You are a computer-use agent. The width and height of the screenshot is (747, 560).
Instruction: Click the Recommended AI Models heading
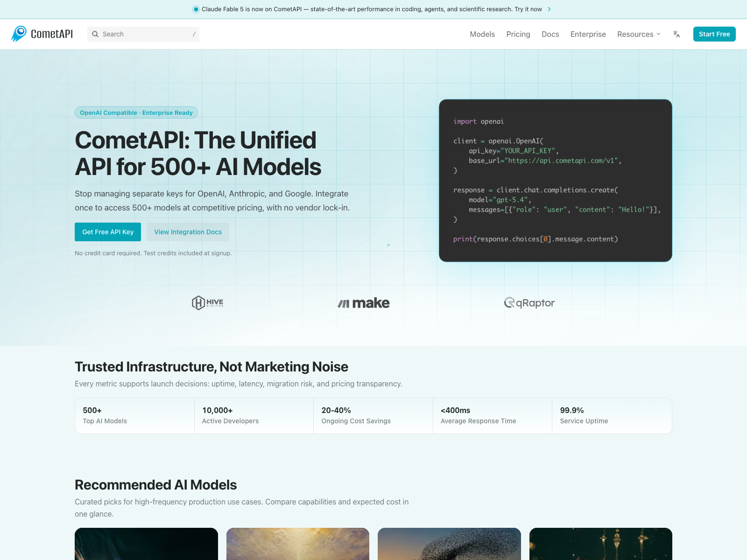tap(156, 485)
